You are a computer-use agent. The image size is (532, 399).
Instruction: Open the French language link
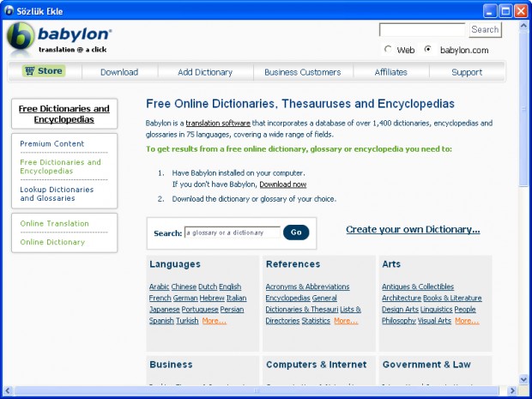click(160, 298)
